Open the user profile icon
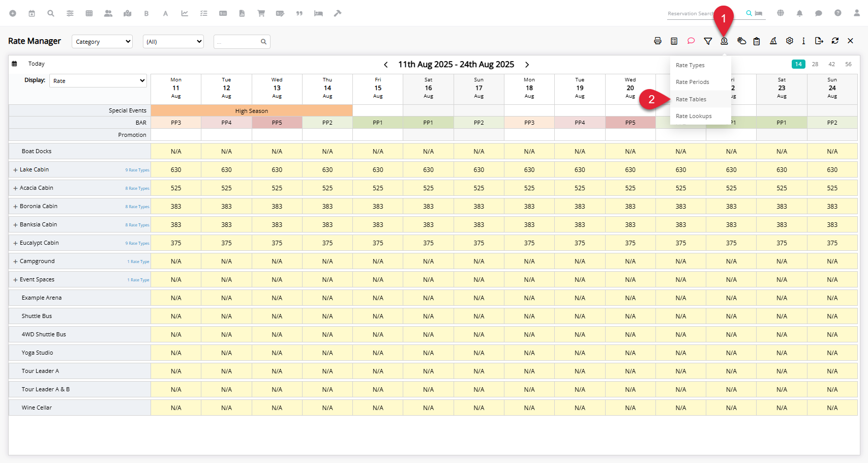This screenshot has width=868, height=463. [x=857, y=13]
